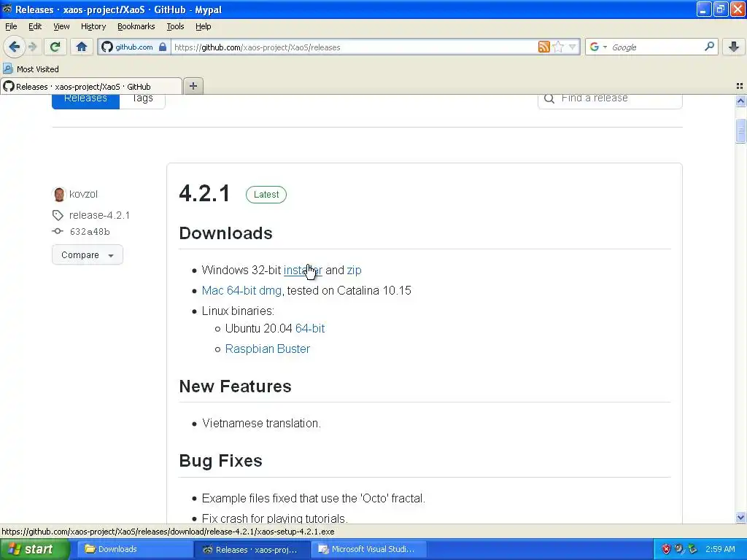Download the Windows 32-bit installer link
Image resolution: width=747 pixels, height=560 pixels.
tap(303, 270)
